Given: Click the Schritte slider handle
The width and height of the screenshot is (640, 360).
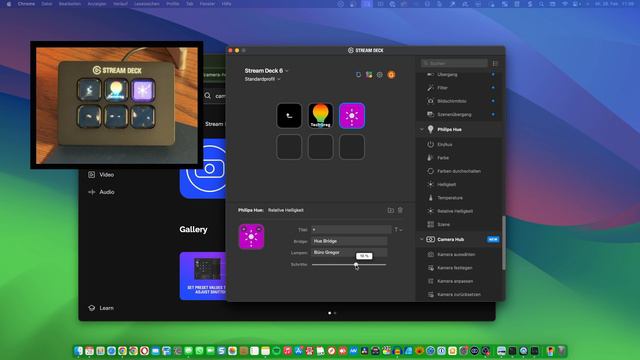Looking at the screenshot, I should click(x=356, y=264).
